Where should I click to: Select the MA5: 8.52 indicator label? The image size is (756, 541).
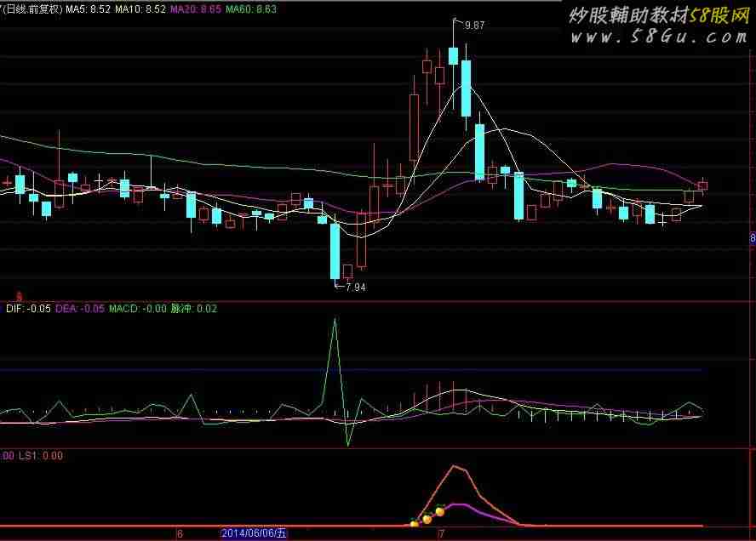[x=88, y=9]
